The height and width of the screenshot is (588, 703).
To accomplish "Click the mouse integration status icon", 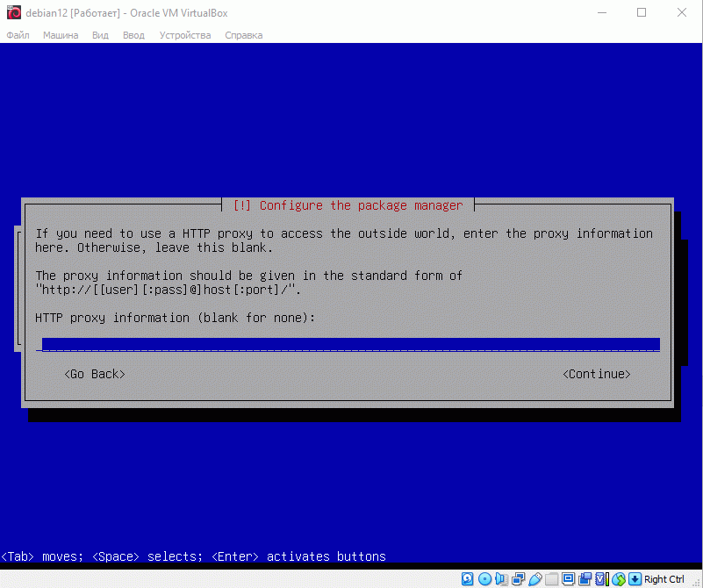I will point(618,579).
